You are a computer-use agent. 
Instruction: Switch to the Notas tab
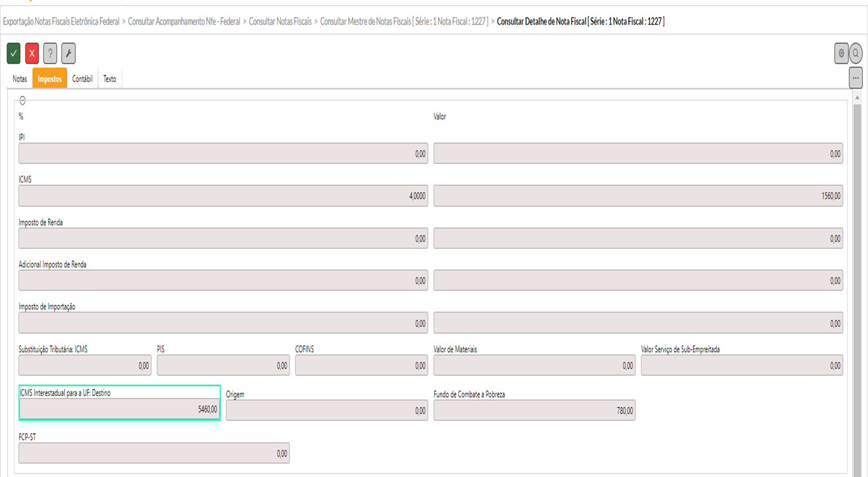(x=20, y=79)
